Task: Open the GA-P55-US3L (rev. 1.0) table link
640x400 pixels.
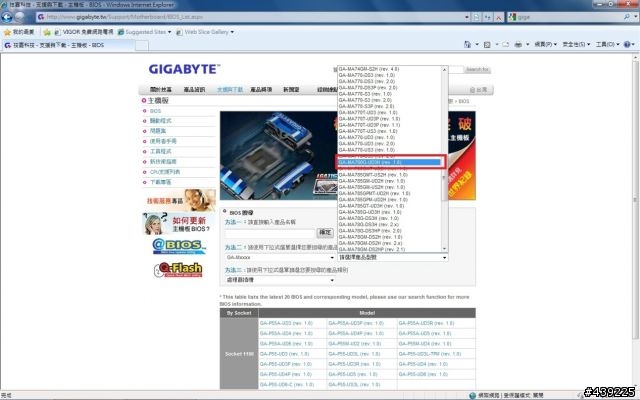Action: [x=354, y=384]
